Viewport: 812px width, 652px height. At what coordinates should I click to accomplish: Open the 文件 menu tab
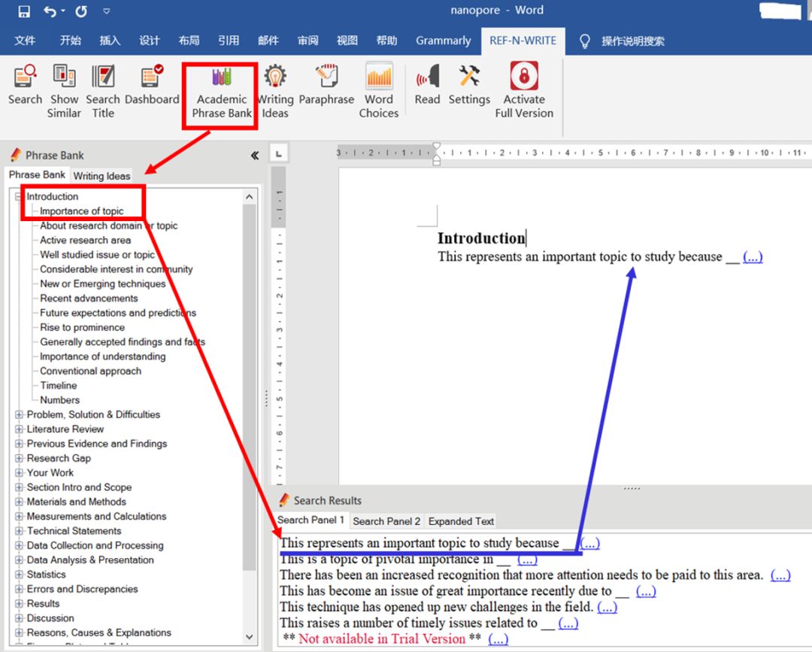tap(24, 41)
